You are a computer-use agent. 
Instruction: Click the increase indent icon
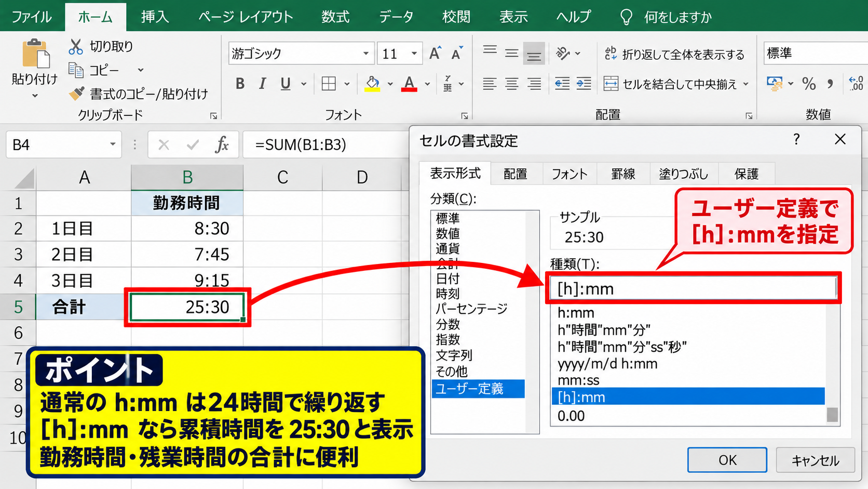(x=584, y=84)
